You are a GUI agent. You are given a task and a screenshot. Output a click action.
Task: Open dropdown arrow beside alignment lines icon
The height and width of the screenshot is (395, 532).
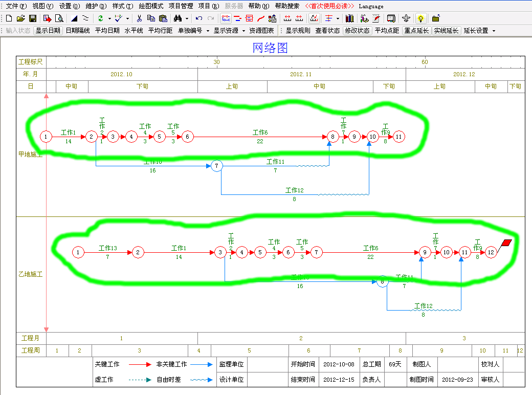coord(338,18)
